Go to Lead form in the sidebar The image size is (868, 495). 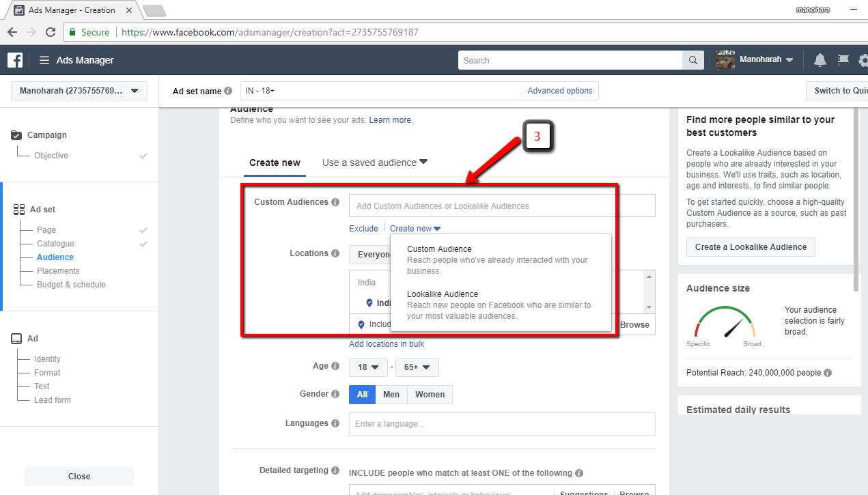point(53,400)
